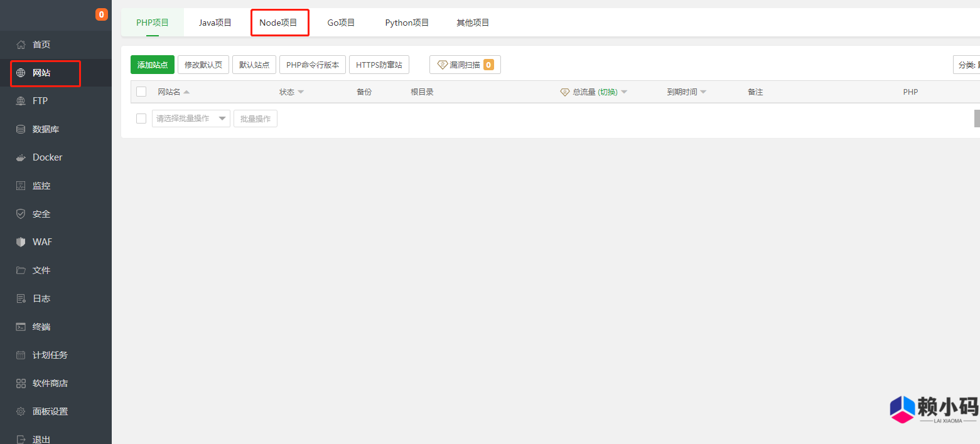Click the notification badge showing 0

pyautogui.click(x=100, y=14)
